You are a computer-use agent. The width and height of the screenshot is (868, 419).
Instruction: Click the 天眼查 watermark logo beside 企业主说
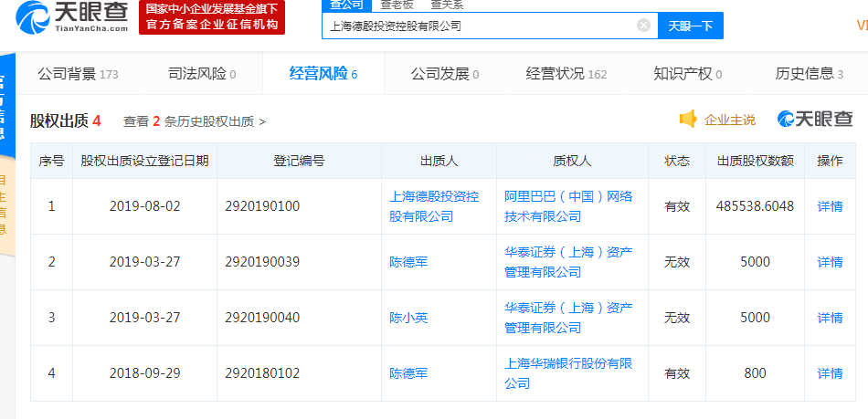coord(815,119)
